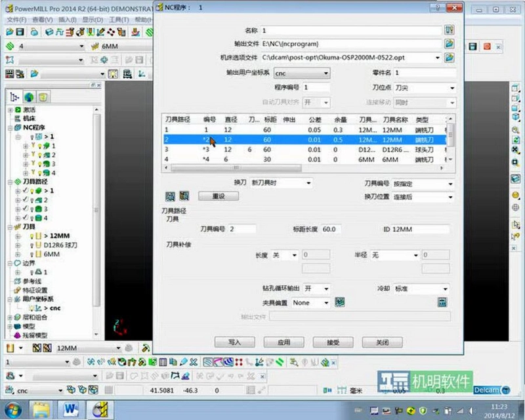The height and width of the screenshot is (420, 525).
Task: Select the explorer tree tab icon
Action: coord(14,97)
